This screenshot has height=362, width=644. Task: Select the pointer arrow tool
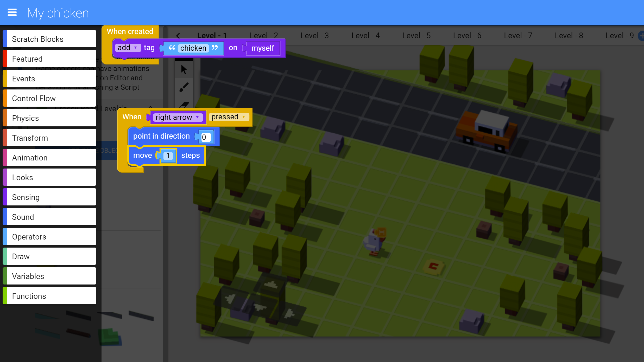pyautogui.click(x=184, y=69)
